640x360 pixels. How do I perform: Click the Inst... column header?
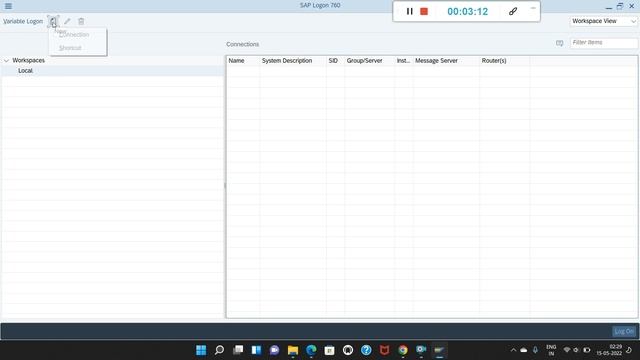404,60
